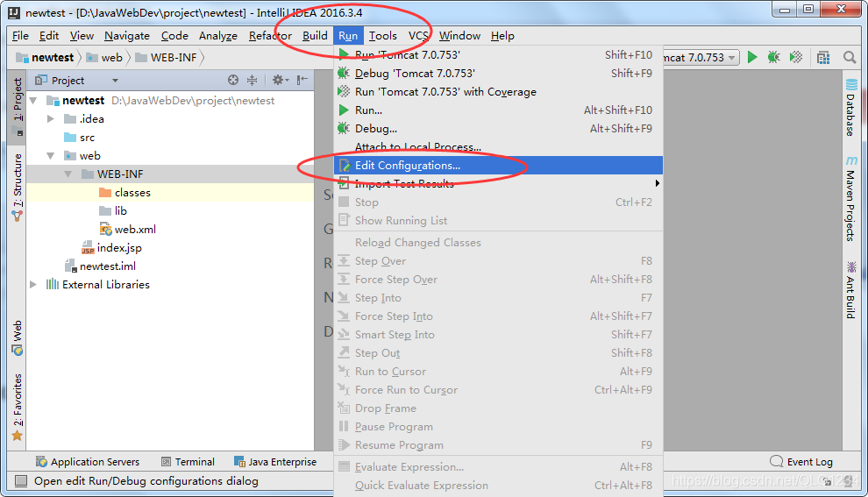Open the Analyze menu
This screenshot has width=868, height=497.
(218, 35)
